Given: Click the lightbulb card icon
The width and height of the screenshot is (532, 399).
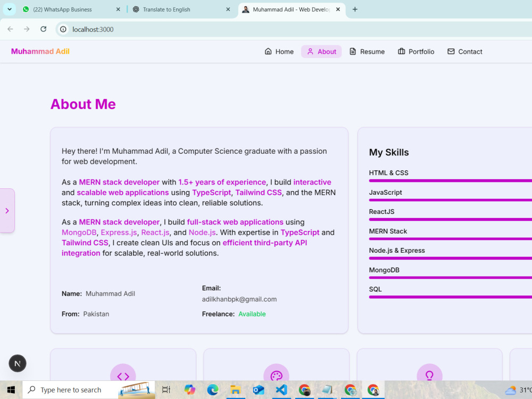Looking at the screenshot, I should tap(429, 375).
